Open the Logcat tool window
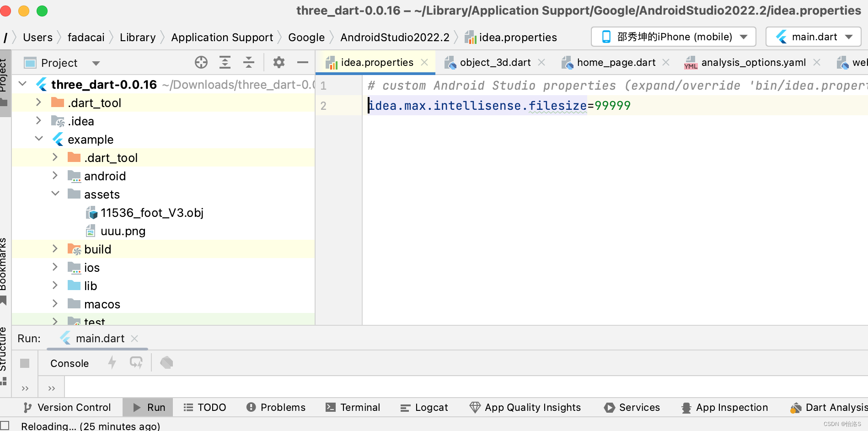This screenshot has height=431, width=868. coord(424,407)
